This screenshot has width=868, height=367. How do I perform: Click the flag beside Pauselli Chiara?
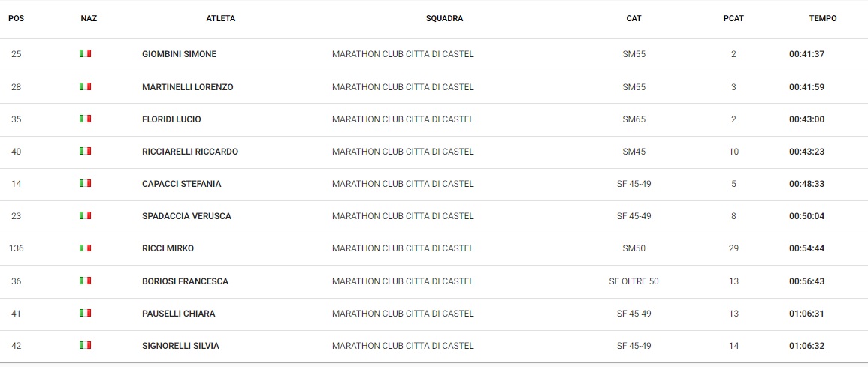[x=85, y=313]
